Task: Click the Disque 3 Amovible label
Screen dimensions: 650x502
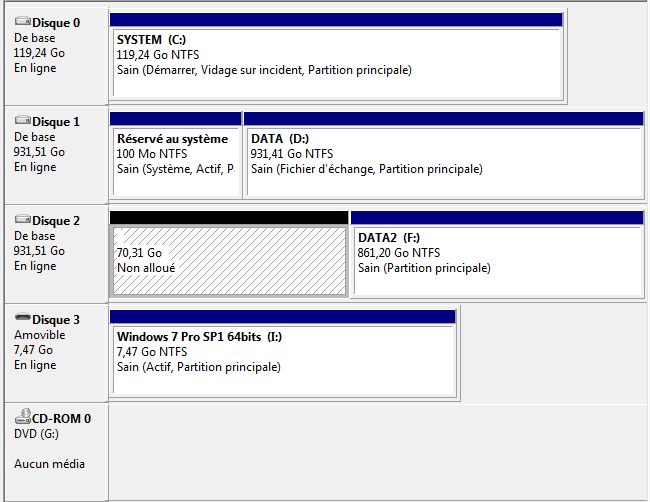Action: tap(40, 335)
